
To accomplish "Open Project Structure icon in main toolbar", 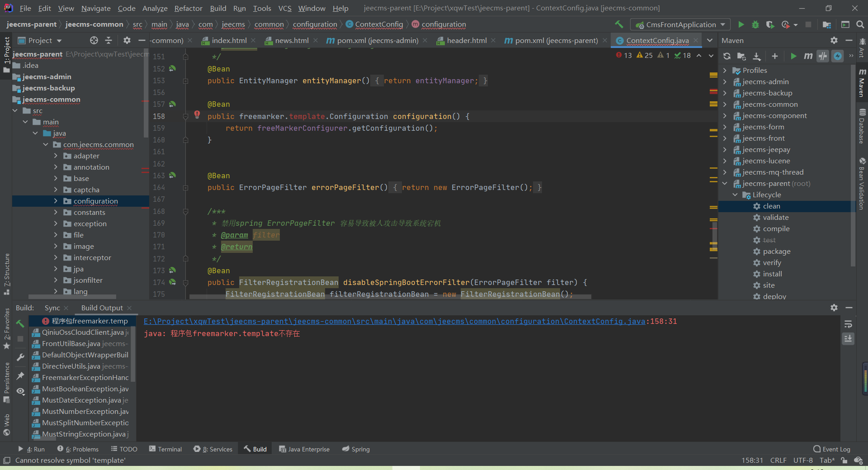I will [x=827, y=24].
